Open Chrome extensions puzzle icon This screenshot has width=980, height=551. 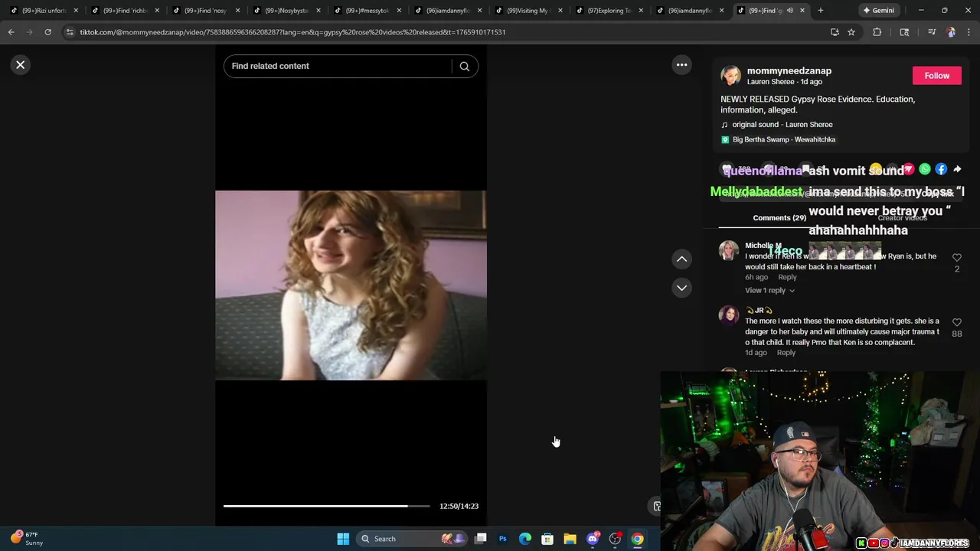coord(877,32)
